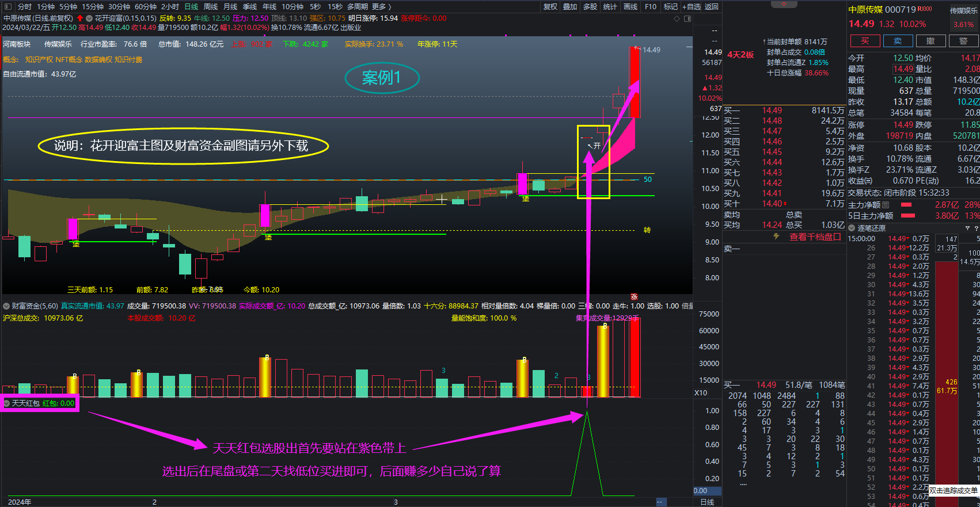Image resolution: width=980 pixels, height=507 pixels.
Task: Click the blue slider at bottom time axis
Action: click(661, 502)
